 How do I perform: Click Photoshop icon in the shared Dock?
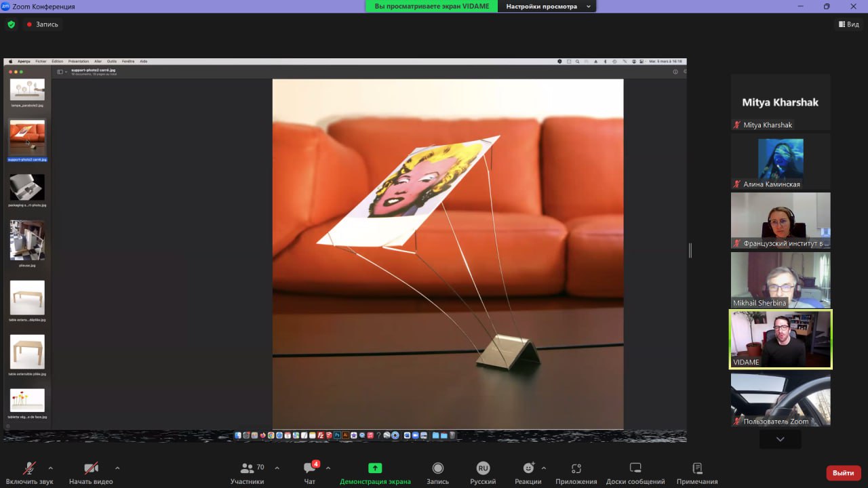point(338,435)
